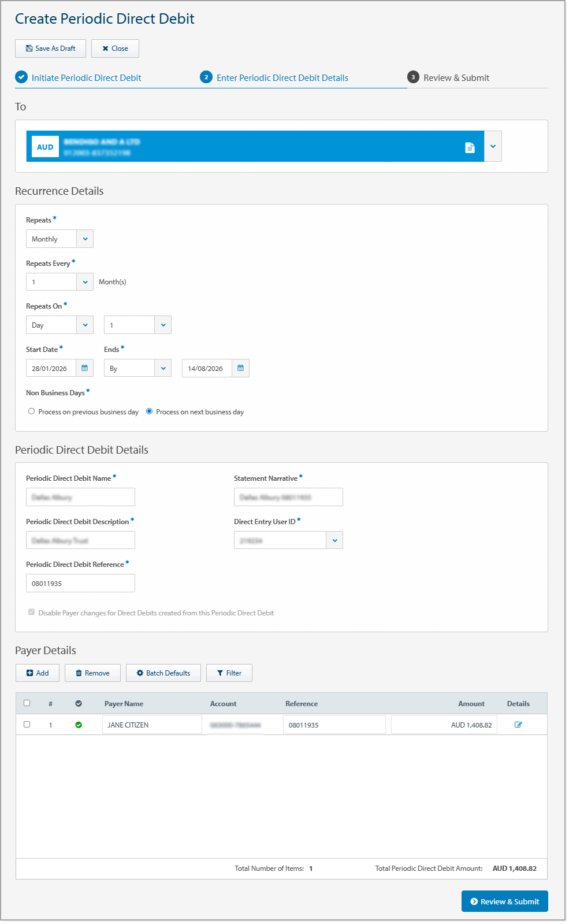Viewport: 569px width, 924px height.
Task: Open the account statement document icon
Action: tap(470, 147)
